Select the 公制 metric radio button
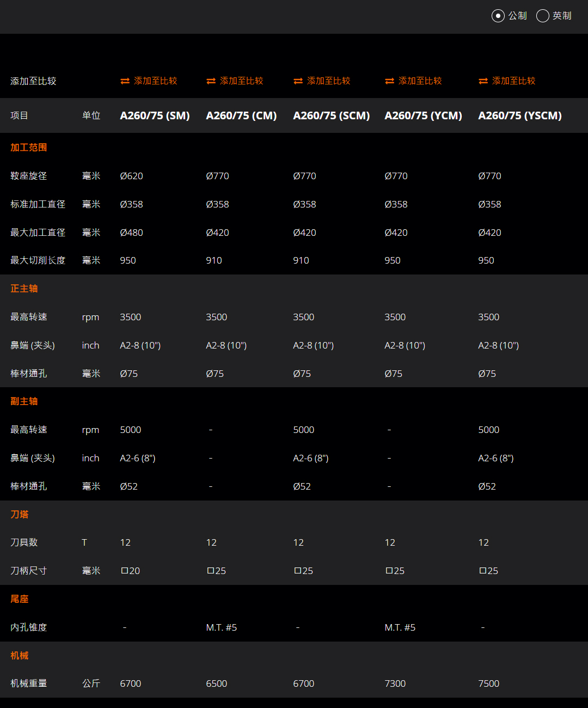This screenshot has width=588, height=708. pos(498,16)
